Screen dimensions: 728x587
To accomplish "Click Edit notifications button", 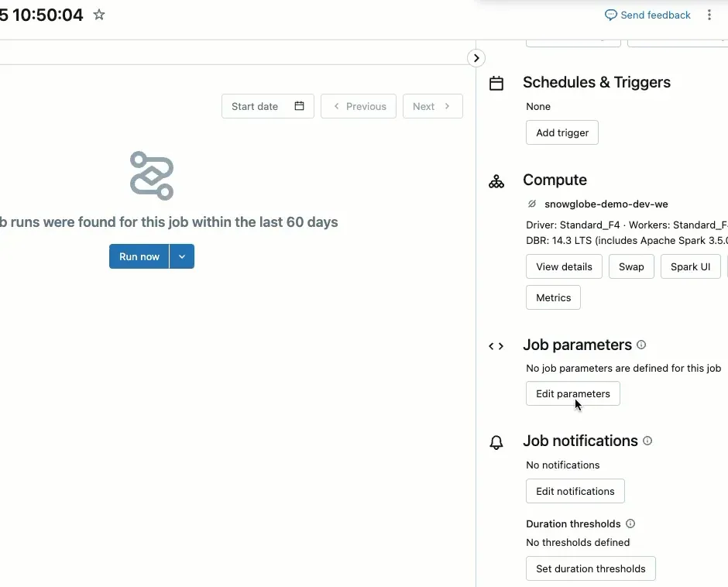I will pos(575,491).
